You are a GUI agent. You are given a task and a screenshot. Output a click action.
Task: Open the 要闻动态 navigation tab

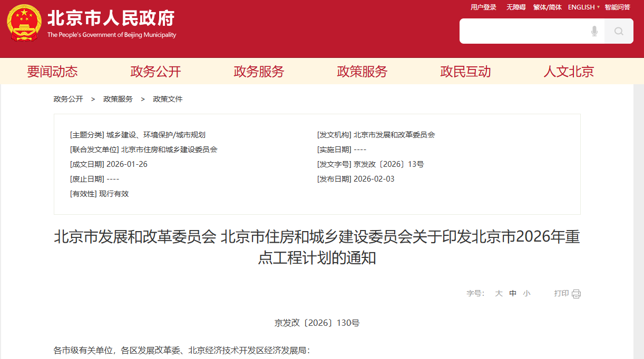(x=52, y=72)
